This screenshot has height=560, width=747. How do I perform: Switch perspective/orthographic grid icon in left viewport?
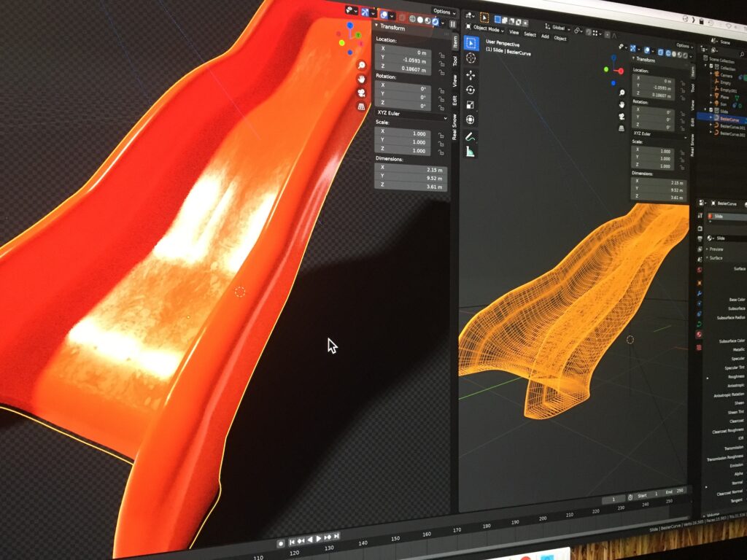tap(362, 106)
